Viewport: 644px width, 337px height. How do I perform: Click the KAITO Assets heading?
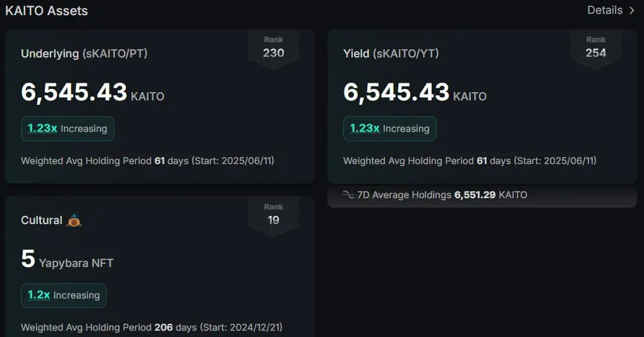point(46,11)
